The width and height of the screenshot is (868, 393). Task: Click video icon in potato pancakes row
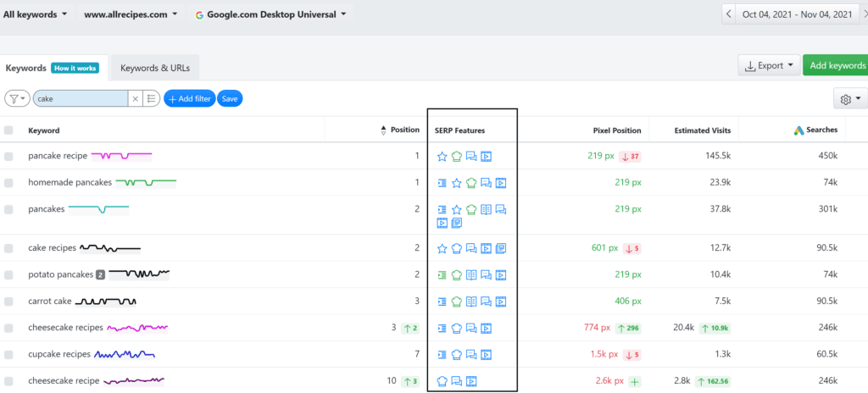click(x=501, y=274)
